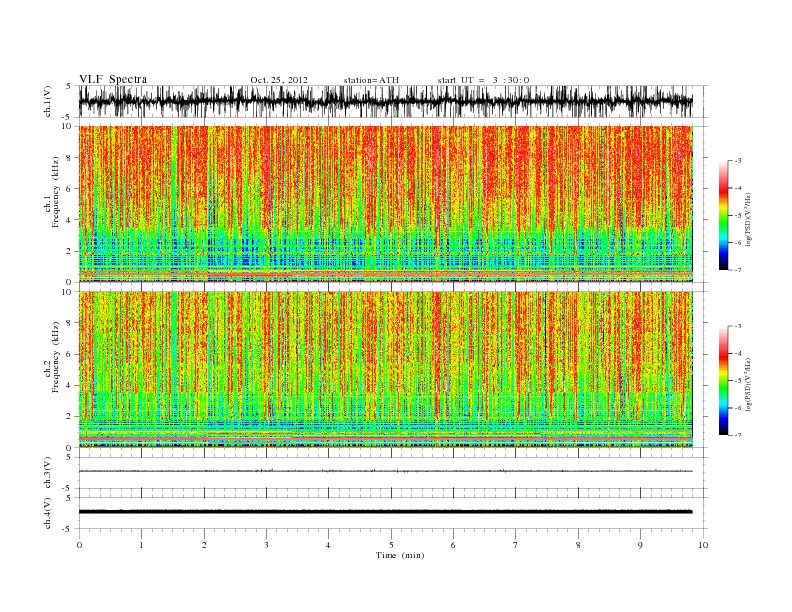Click the "station=ATH" header label
792x612 pixels.
coord(371,80)
